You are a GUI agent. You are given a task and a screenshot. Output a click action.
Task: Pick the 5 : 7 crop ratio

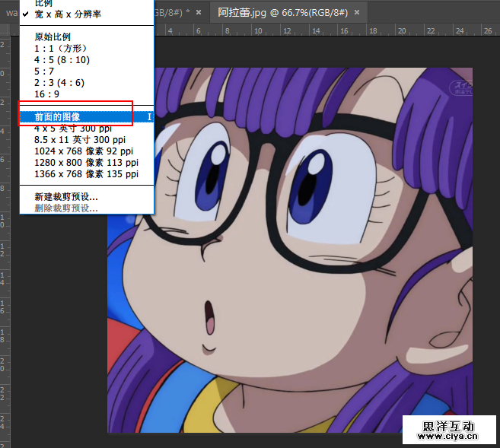tap(45, 71)
